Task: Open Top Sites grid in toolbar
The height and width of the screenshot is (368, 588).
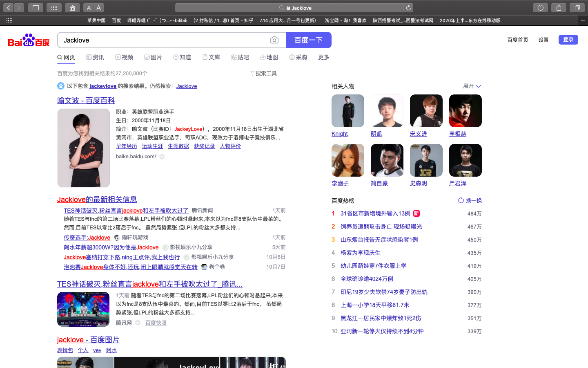Action: click(54, 8)
